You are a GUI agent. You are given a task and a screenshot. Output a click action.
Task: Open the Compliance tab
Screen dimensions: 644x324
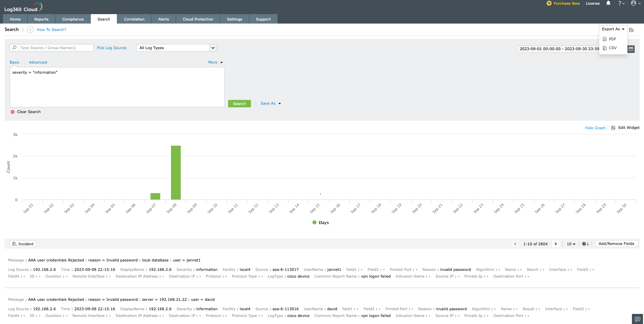[x=73, y=19]
